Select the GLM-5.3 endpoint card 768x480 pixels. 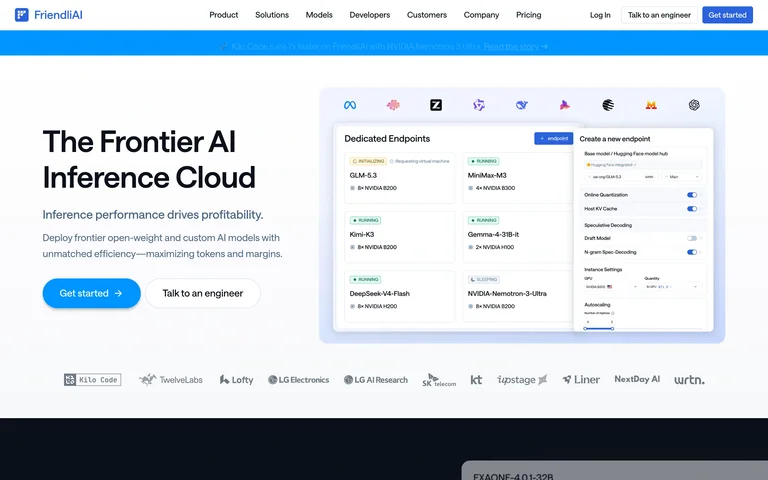click(x=400, y=177)
